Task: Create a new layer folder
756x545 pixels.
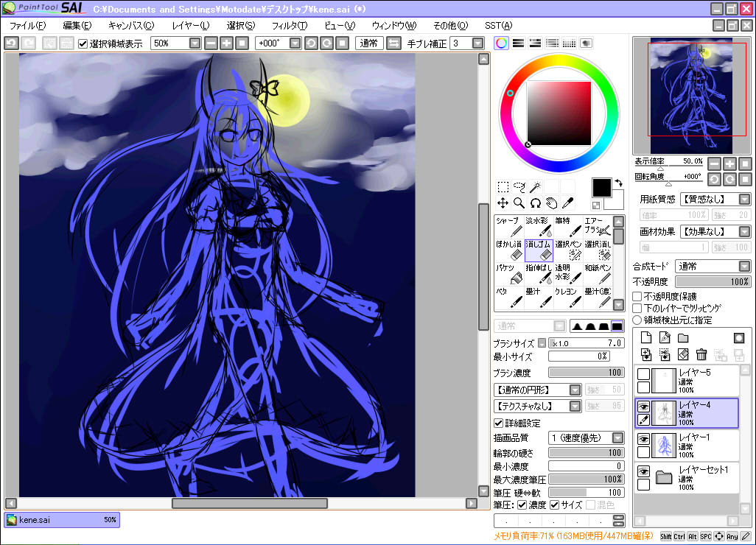Action: 683,337
